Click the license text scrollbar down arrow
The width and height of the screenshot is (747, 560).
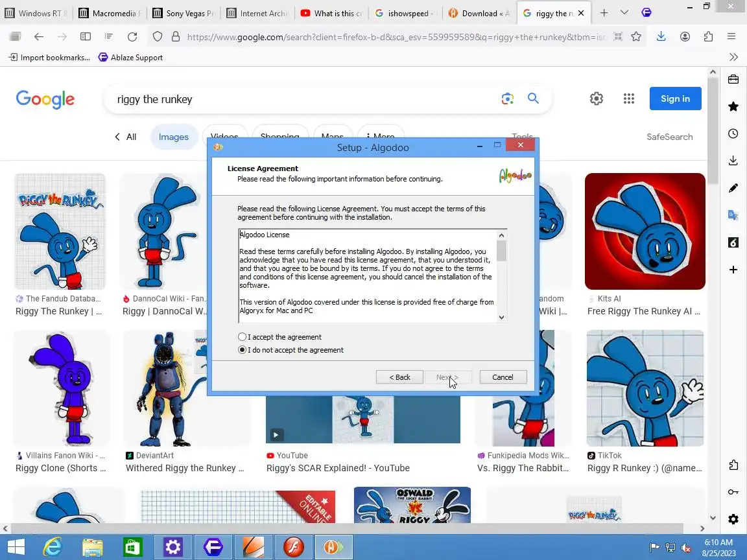pos(502,317)
